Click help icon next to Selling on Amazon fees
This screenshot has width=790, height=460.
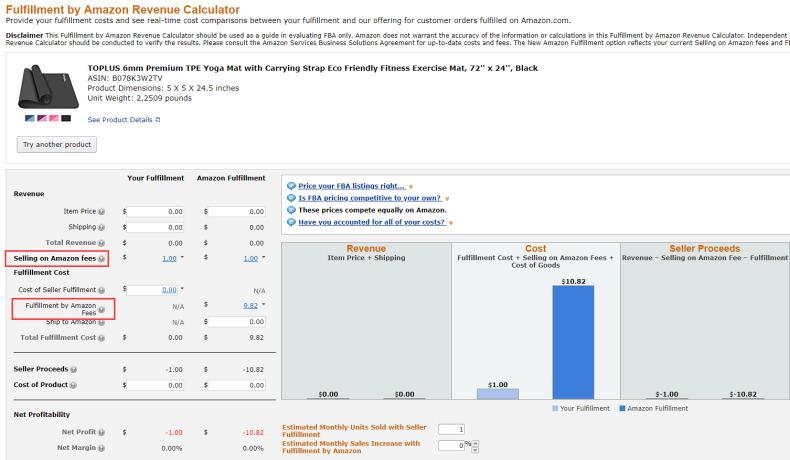coord(101,258)
